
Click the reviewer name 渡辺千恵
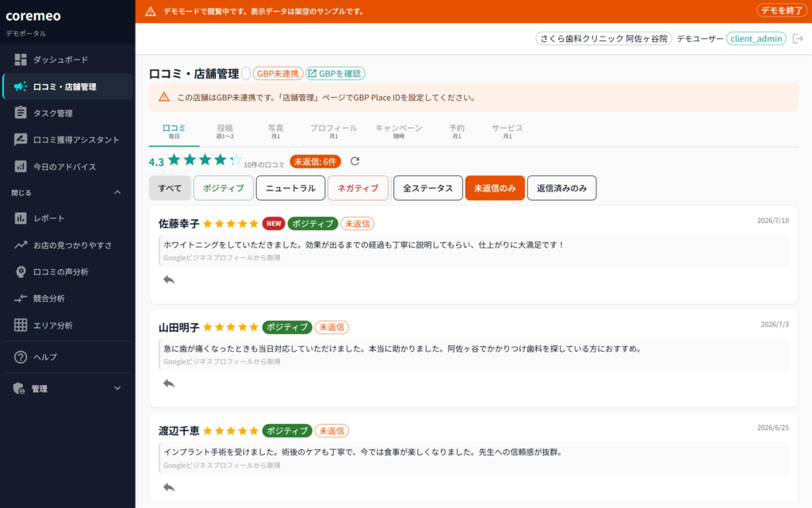(x=178, y=431)
